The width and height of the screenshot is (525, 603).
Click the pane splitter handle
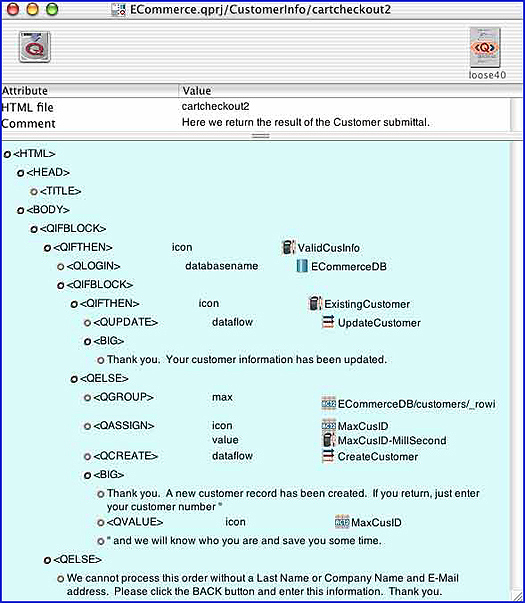(x=260, y=136)
